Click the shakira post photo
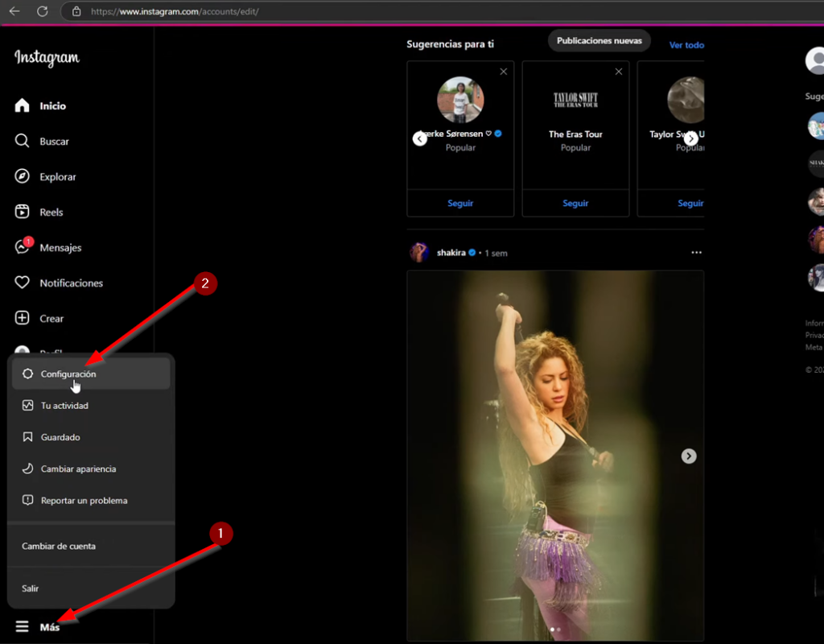Viewport: 824px width, 644px height. pos(555,456)
